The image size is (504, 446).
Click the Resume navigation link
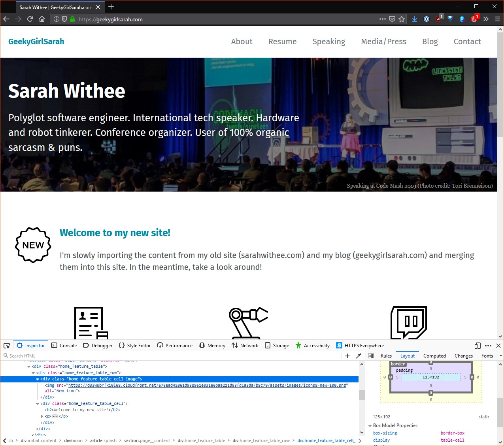[x=282, y=41]
